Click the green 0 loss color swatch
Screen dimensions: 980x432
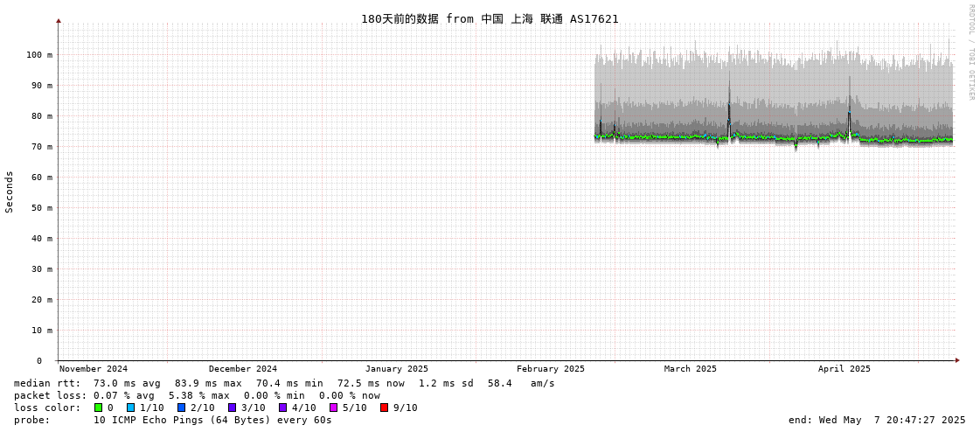98,408
